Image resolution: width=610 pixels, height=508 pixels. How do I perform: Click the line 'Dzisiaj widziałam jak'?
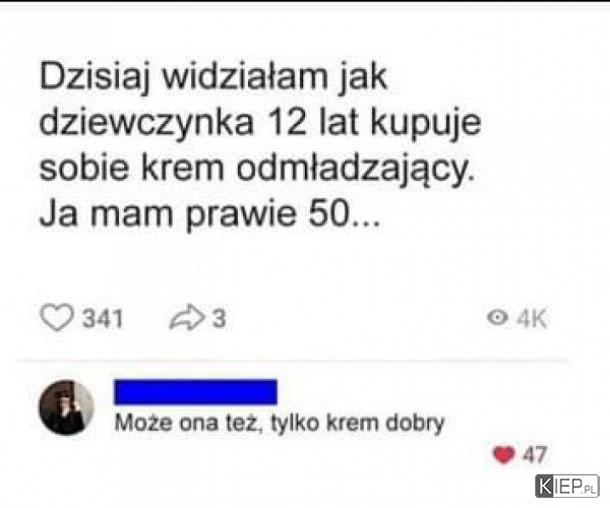click(214, 77)
